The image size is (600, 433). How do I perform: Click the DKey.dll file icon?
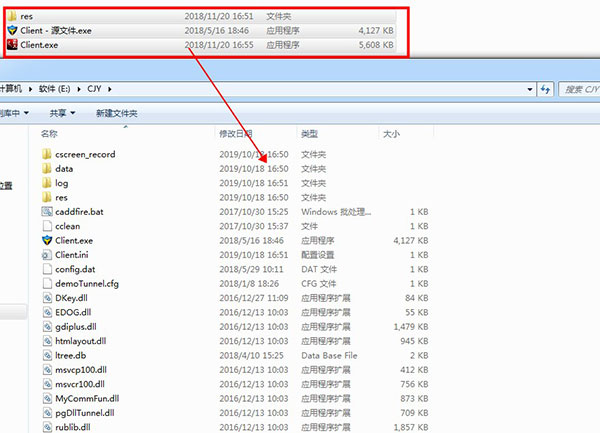tap(47, 298)
